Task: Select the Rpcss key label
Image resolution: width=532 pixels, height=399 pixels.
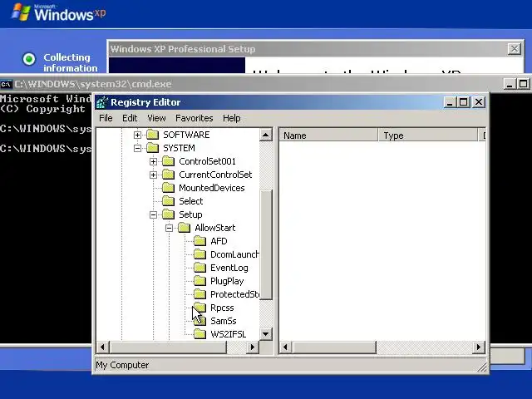Action: click(222, 308)
